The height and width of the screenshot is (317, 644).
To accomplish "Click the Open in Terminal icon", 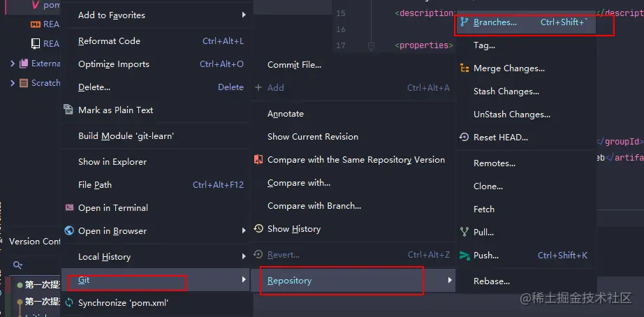I will [69, 207].
